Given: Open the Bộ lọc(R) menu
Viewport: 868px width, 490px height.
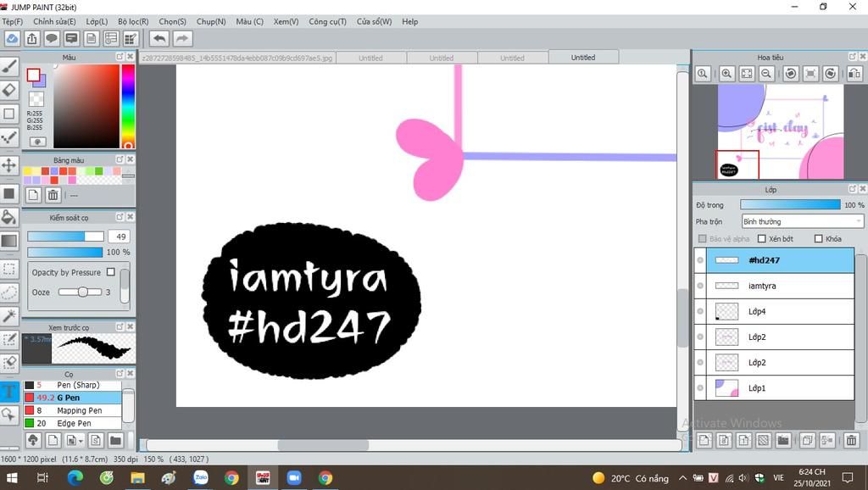Looking at the screenshot, I should (x=133, y=21).
